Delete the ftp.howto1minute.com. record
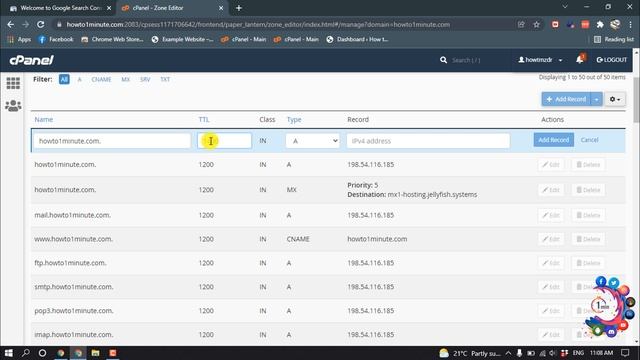The image size is (640, 360). (x=588, y=263)
